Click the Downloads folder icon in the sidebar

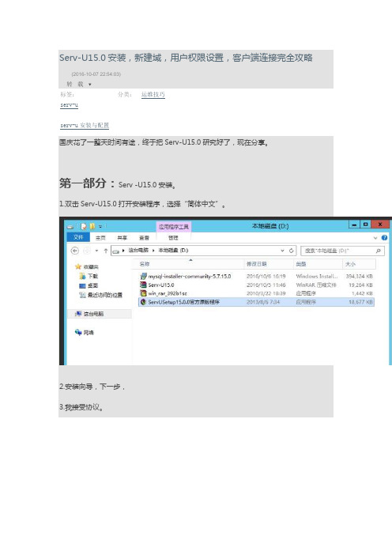[x=82, y=276]
